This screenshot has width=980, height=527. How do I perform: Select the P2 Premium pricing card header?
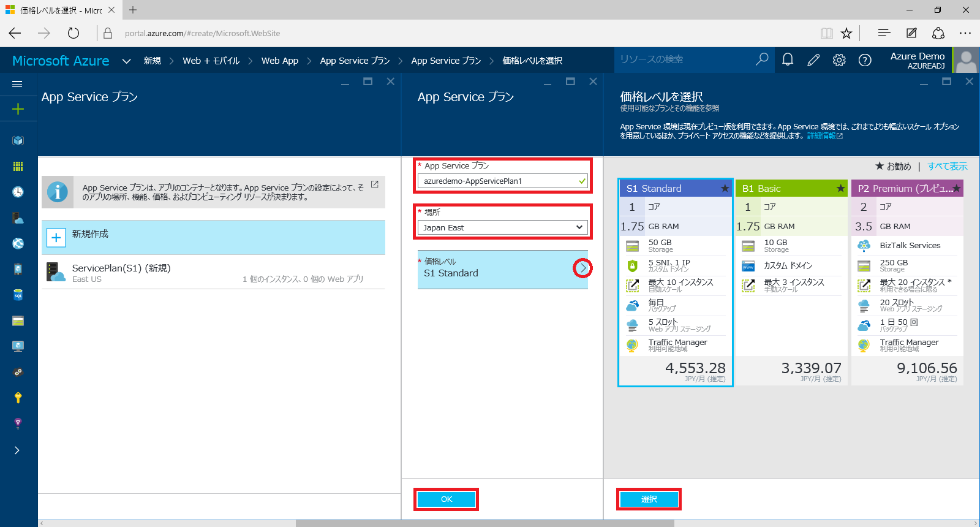coord(907,188)
